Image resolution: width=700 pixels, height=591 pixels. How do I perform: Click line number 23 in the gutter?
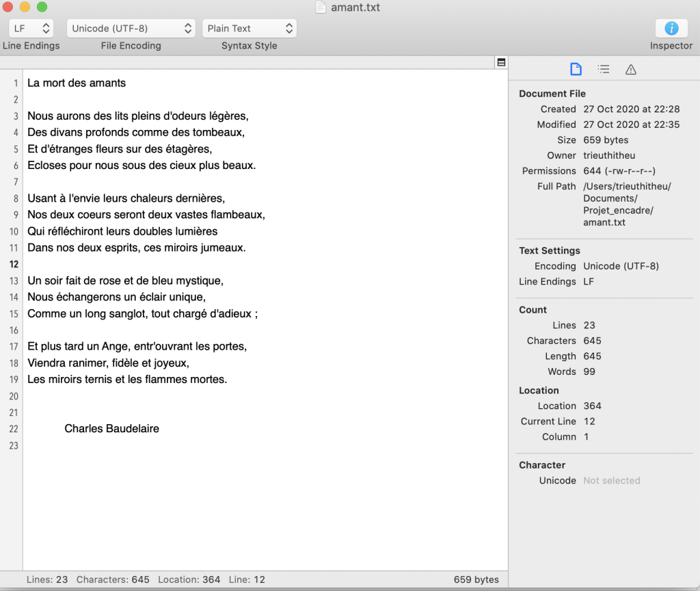coord(14,446)
